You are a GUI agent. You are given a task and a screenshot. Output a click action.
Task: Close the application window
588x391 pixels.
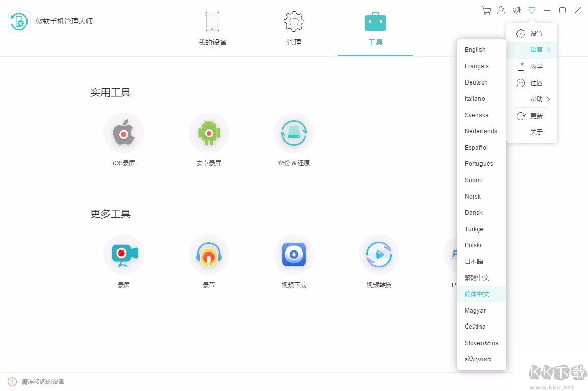[x=578, y=11]
